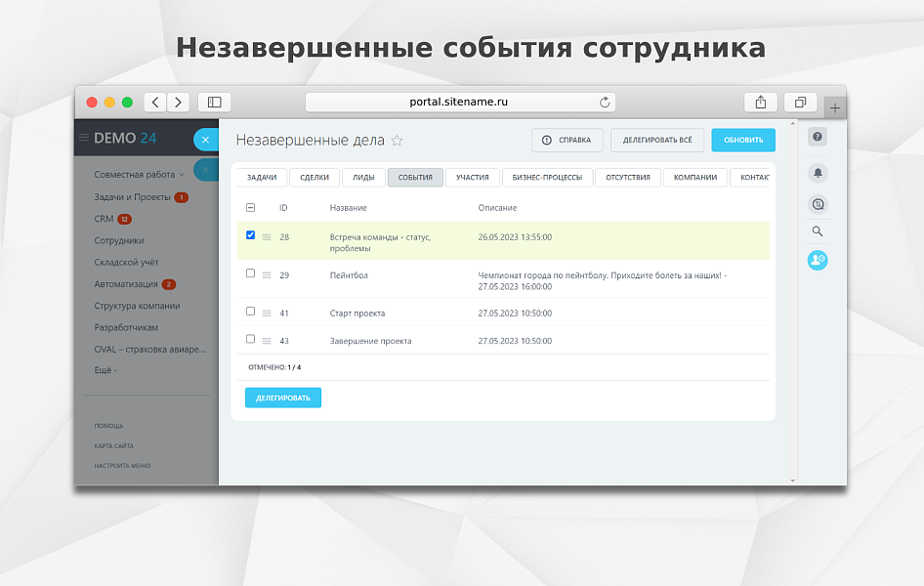Screen dimensions: 924x586
Task: Click the search magnifier icon
Action: tap(817, 231)
